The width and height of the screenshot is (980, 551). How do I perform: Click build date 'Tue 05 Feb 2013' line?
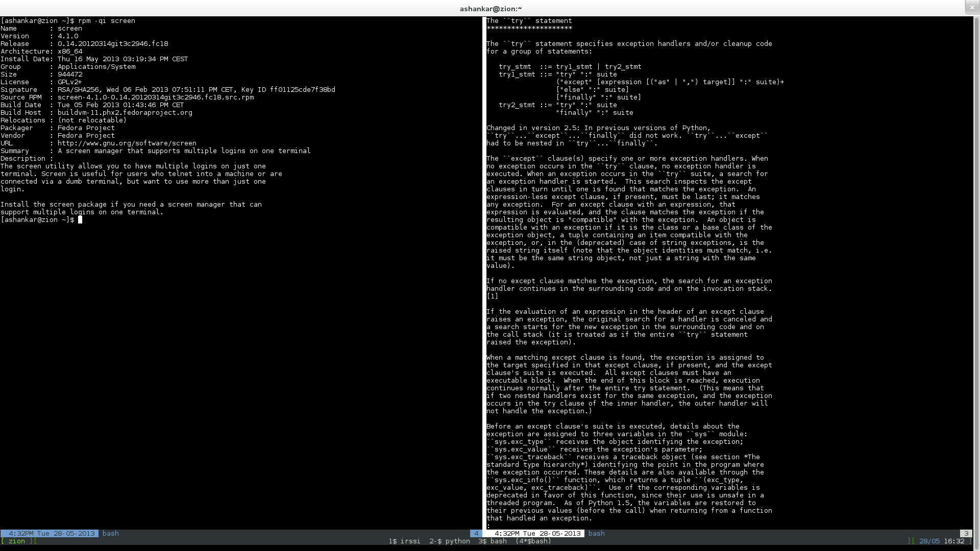click(x=92, y=105)
